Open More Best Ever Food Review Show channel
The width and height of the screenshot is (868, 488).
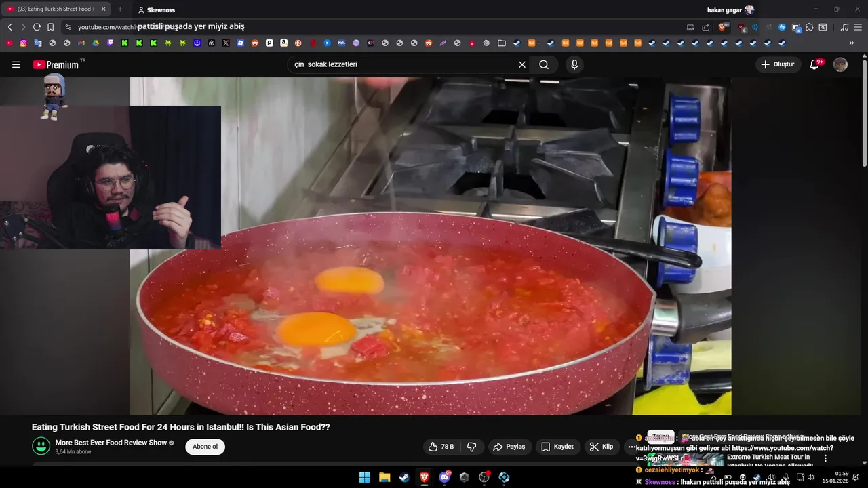coord(111,443)
